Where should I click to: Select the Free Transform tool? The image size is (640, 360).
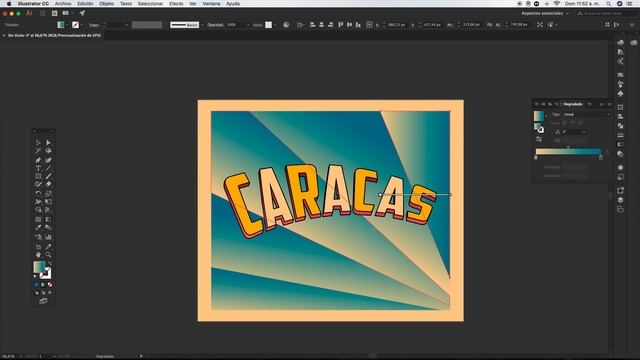click(x=48, y=202)
